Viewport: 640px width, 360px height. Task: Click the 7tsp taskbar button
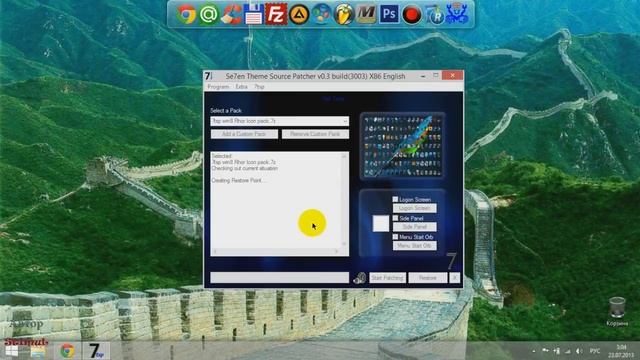tap(96, 351)
